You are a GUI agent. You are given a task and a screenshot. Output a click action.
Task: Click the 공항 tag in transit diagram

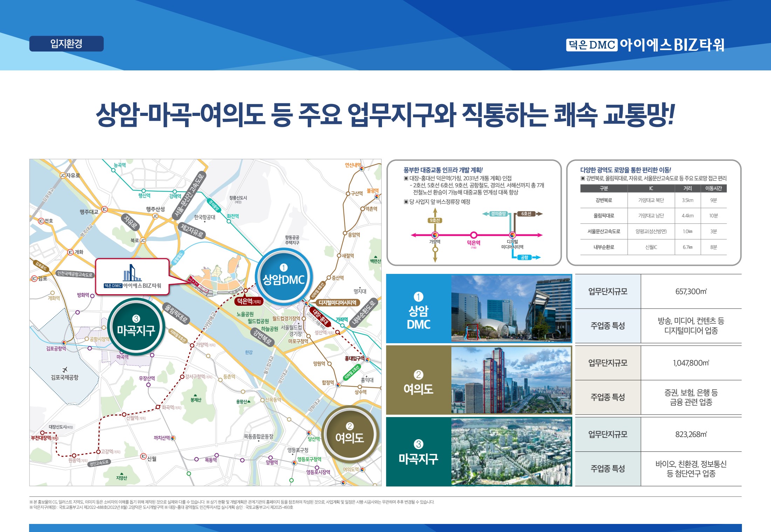pyautogui.click(x=525, y=257)
